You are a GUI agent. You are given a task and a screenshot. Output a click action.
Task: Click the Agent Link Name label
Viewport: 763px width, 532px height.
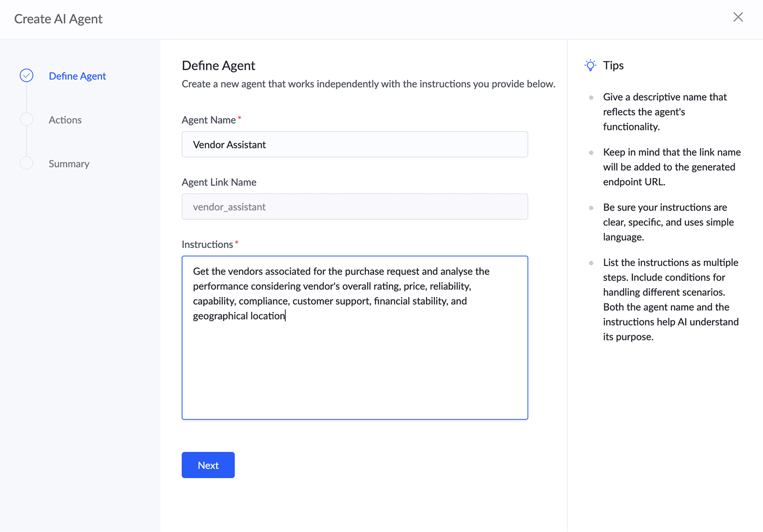pyautogui.click(x=219, y=182)
